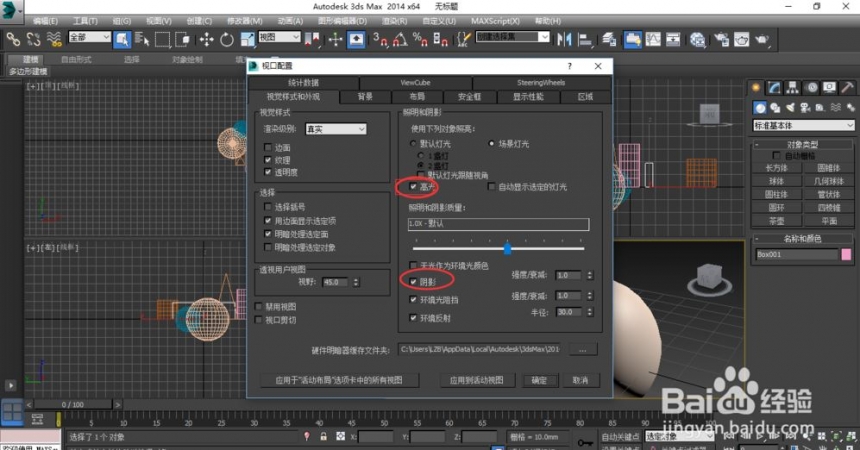Switch to the ViewCube tab
860x450 pixels.
(415, 82)
